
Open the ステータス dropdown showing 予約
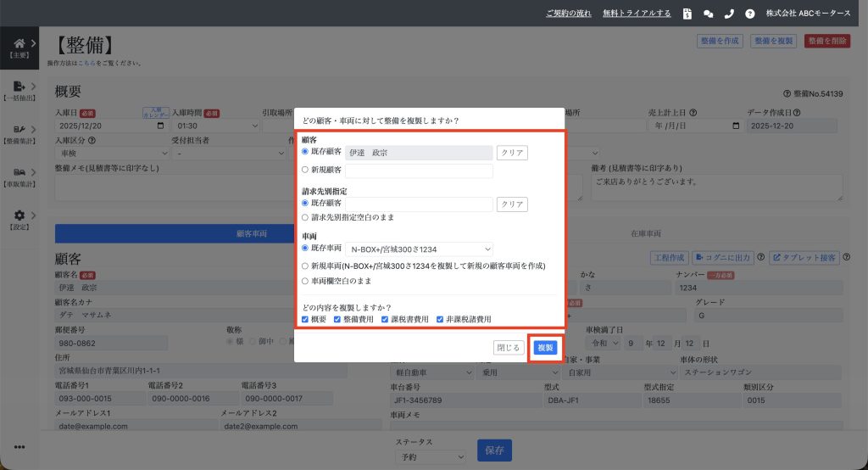pos(430,456)
